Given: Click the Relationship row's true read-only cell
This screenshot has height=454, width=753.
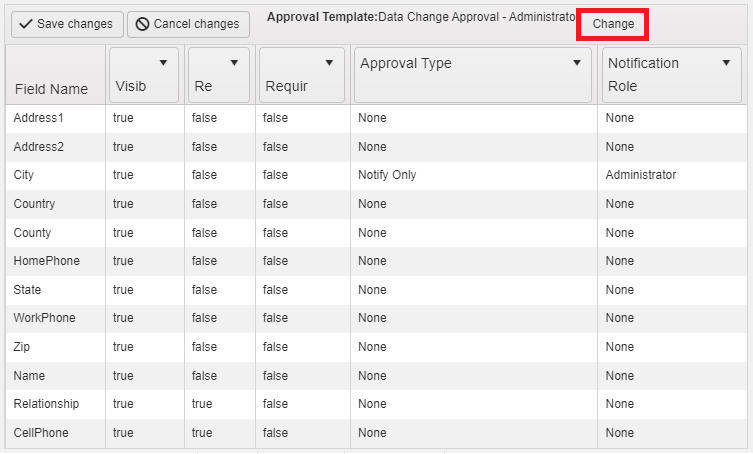Looking at the screenshot, I should (x=202, y=404).
